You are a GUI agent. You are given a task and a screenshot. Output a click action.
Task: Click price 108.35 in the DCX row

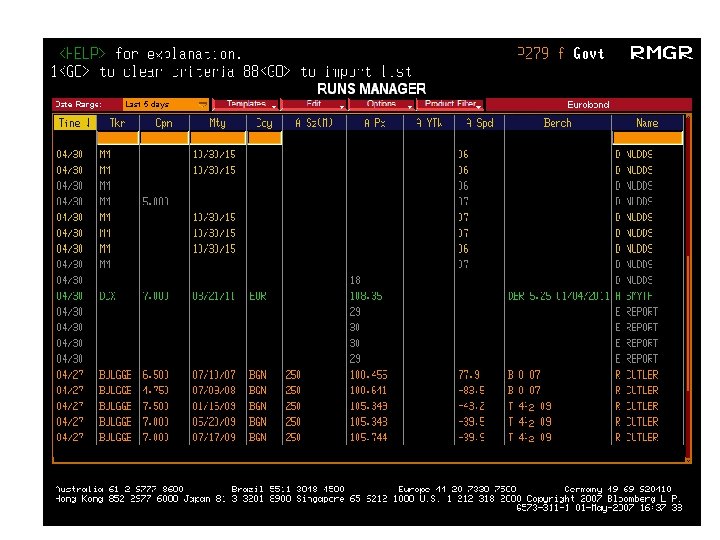pyautogui.click(x=366, y=296)
